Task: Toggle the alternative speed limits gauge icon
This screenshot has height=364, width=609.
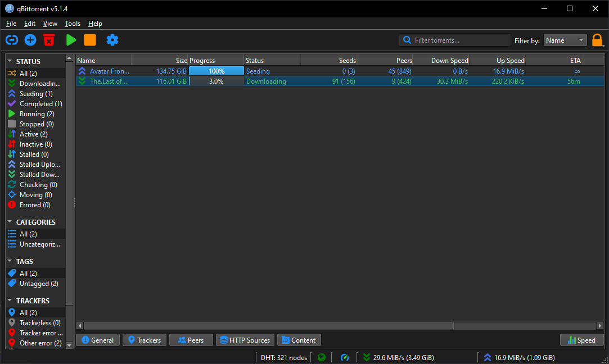Action: (x=345, y=357)
